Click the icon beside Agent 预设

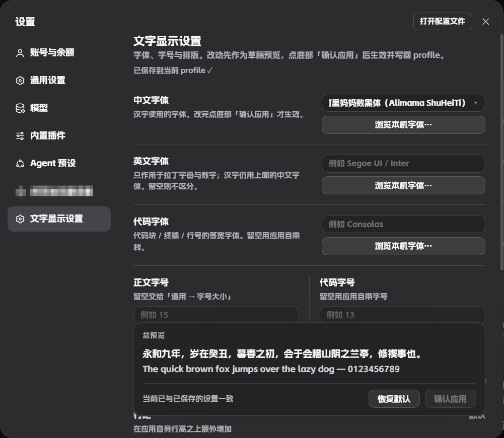click(20, 164)
